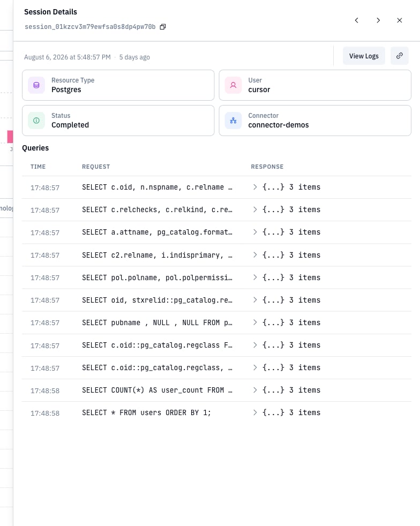
Task: Expand the response for the c2.relname query
Action: point(255,255)
